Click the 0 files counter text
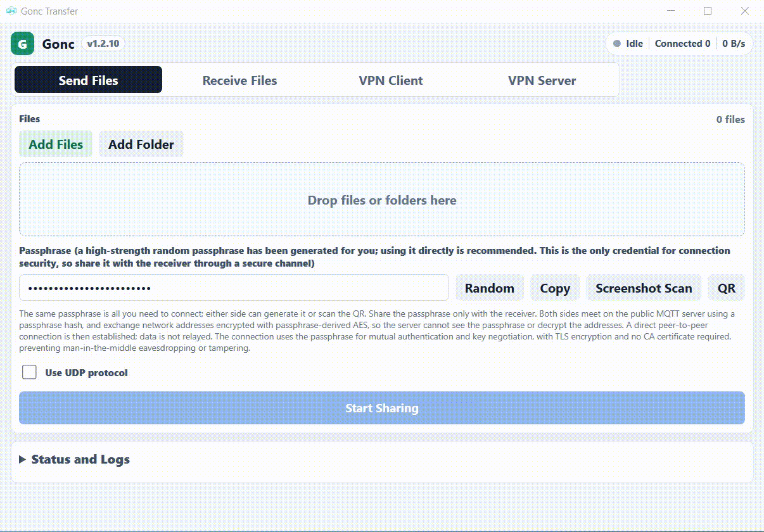Viewport: 764px width, 532px height. pyautogui.click(x=730, y=119)
